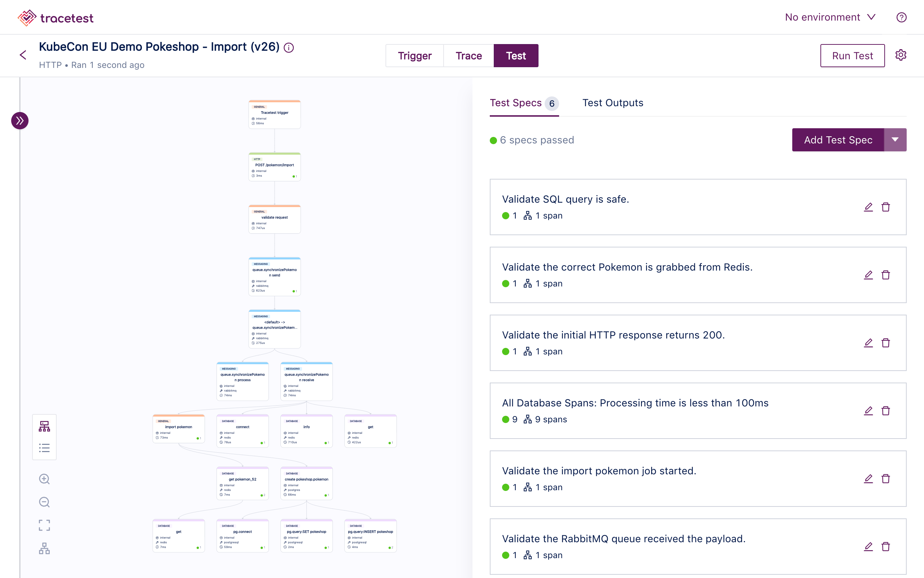Edit the HTTP response returns 200 spec
This screenshot has height=578, width=924.
point(868,343)
